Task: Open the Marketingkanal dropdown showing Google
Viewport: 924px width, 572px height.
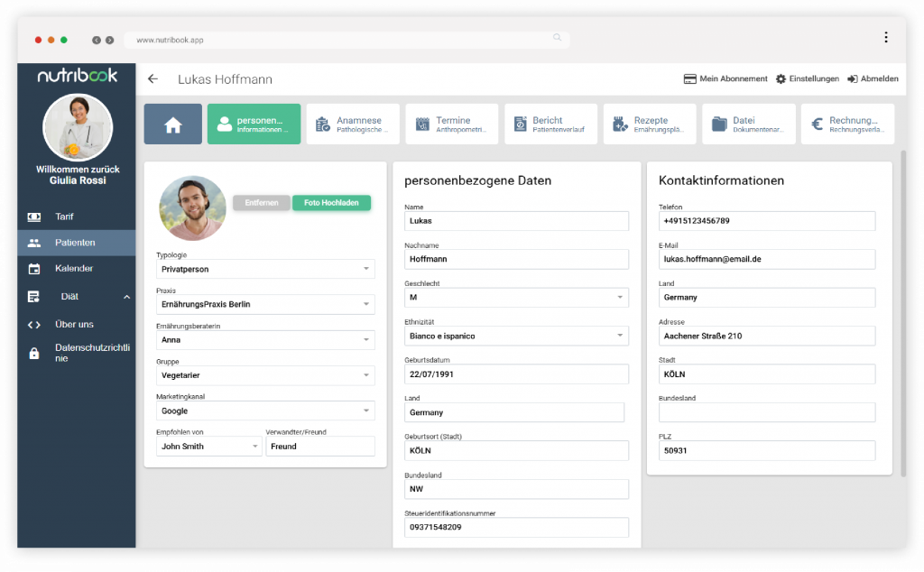Action: pos(366,411)
